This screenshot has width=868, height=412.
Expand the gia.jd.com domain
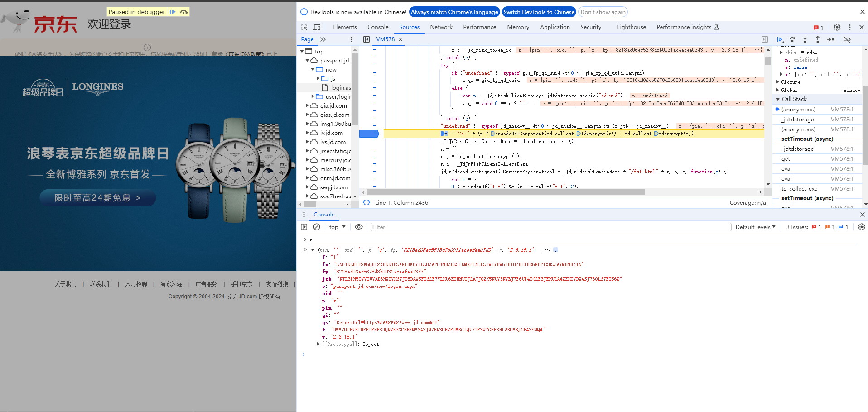308,106
